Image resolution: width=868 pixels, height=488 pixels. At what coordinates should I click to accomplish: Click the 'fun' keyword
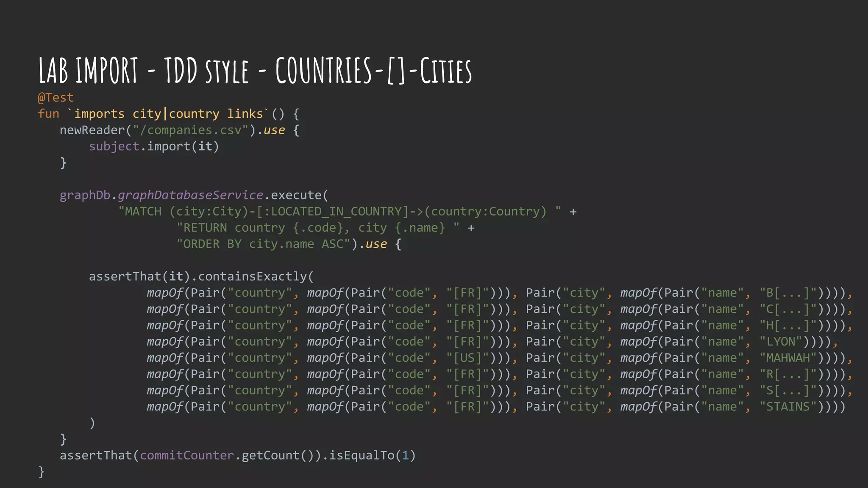[48, 114]
